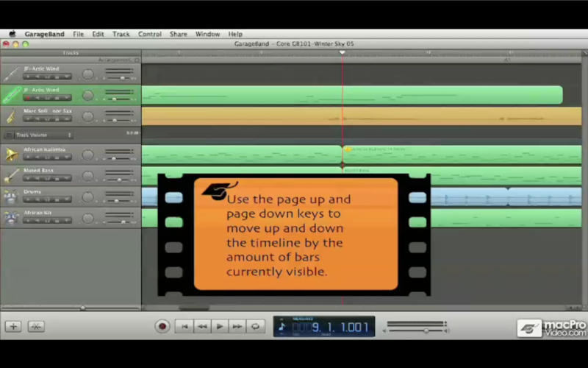588x368 pixels.
Task: Solo the Muted Bass track
Action: [x=47, y=178]
